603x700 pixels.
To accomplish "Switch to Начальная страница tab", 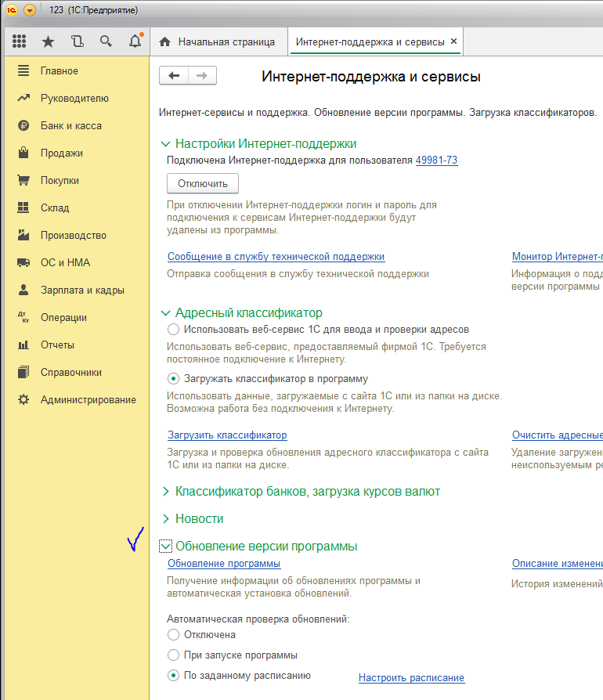I will pyautogui.click(x=218, y=42).
